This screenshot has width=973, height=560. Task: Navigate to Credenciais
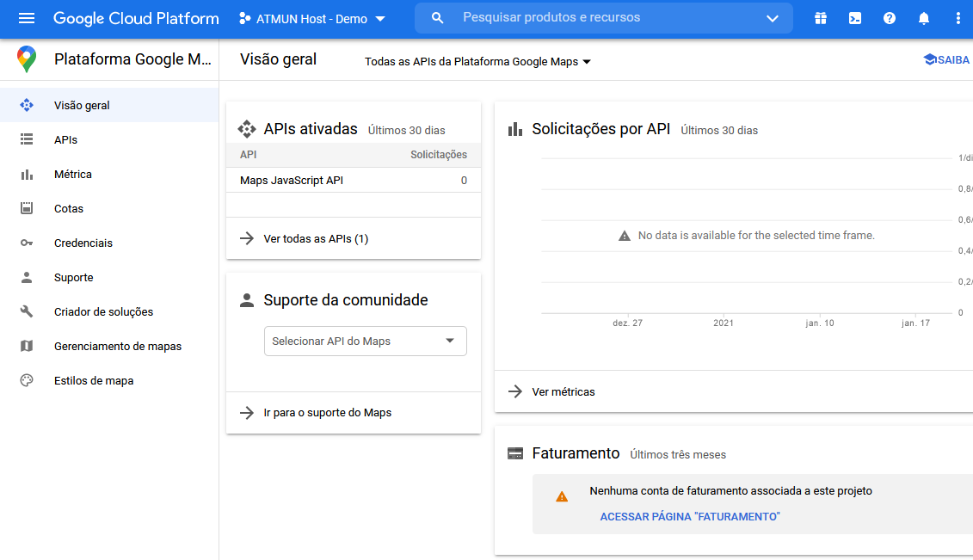click(109, 243)
